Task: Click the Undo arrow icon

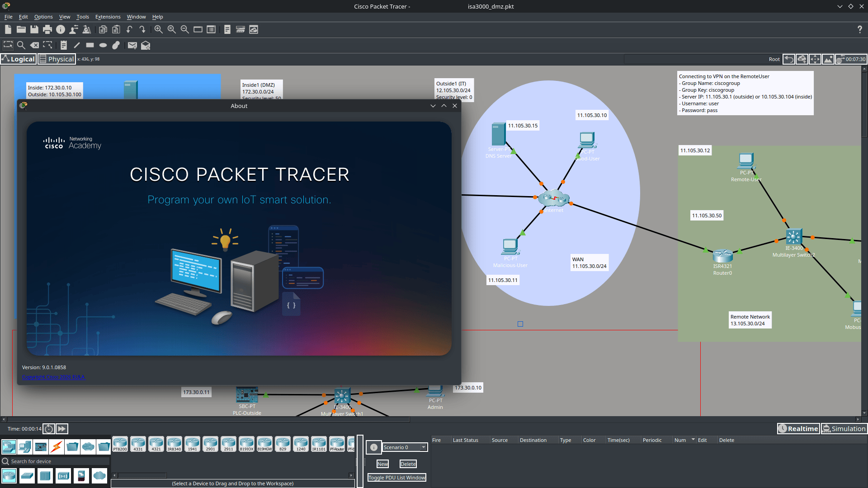Action: click(129, 29)
